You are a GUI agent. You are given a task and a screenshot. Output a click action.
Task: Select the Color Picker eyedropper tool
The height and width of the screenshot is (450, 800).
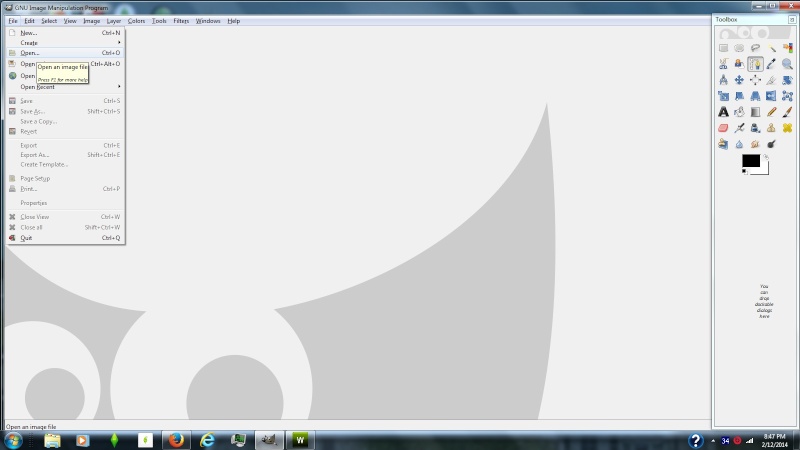pos(771,64)
